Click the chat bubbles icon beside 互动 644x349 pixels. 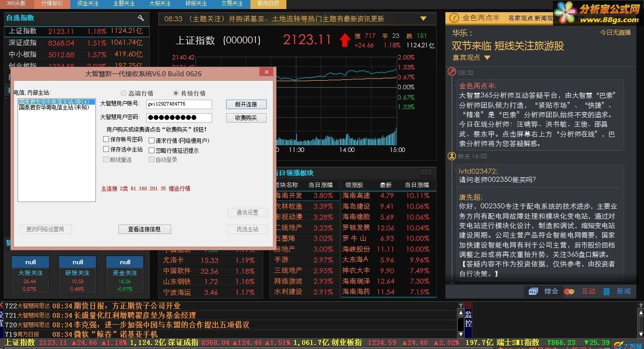tap(569, 292)
